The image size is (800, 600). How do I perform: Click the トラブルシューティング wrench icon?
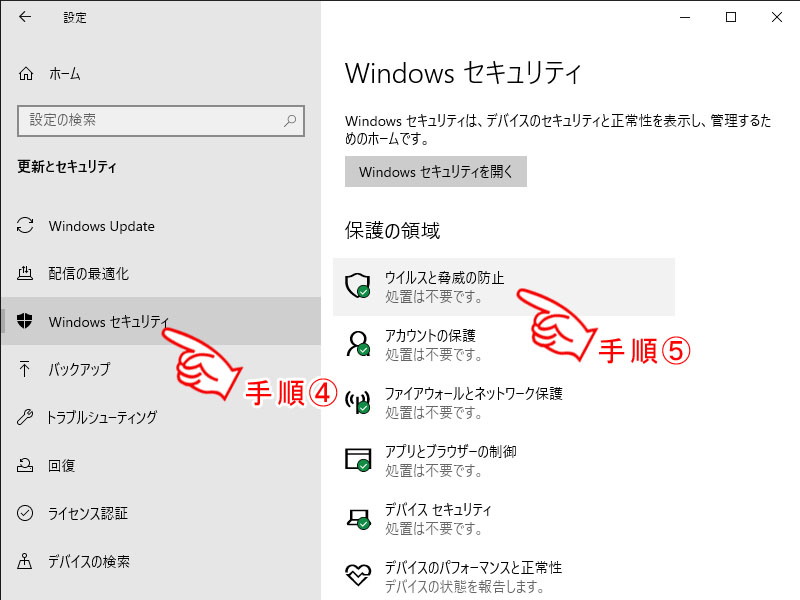[x=25, y=417]
